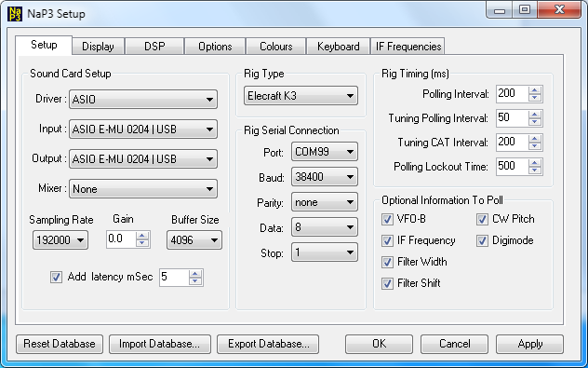Increase Gain value with up spinner arrow
The image size is (588, 368).
pos(142,236)
